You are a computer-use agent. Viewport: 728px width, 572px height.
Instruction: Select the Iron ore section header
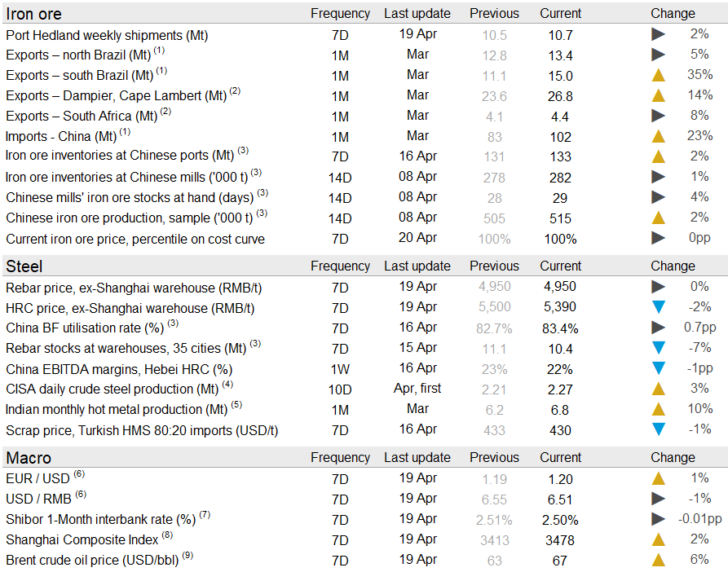pos(33,14)
